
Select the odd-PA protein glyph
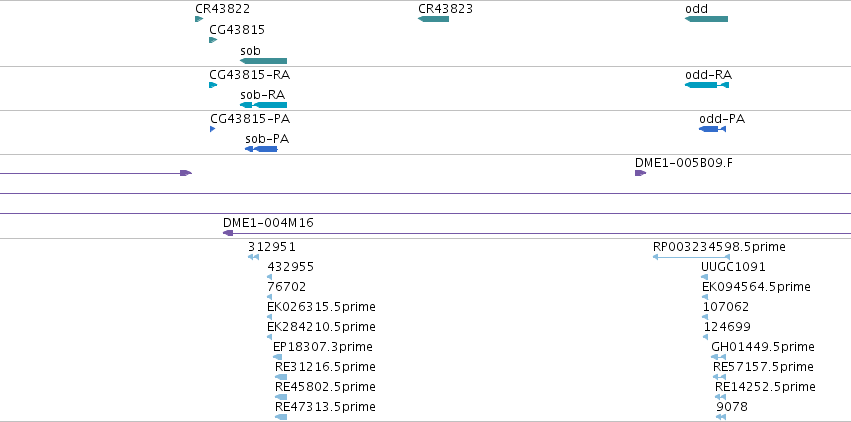713,129
